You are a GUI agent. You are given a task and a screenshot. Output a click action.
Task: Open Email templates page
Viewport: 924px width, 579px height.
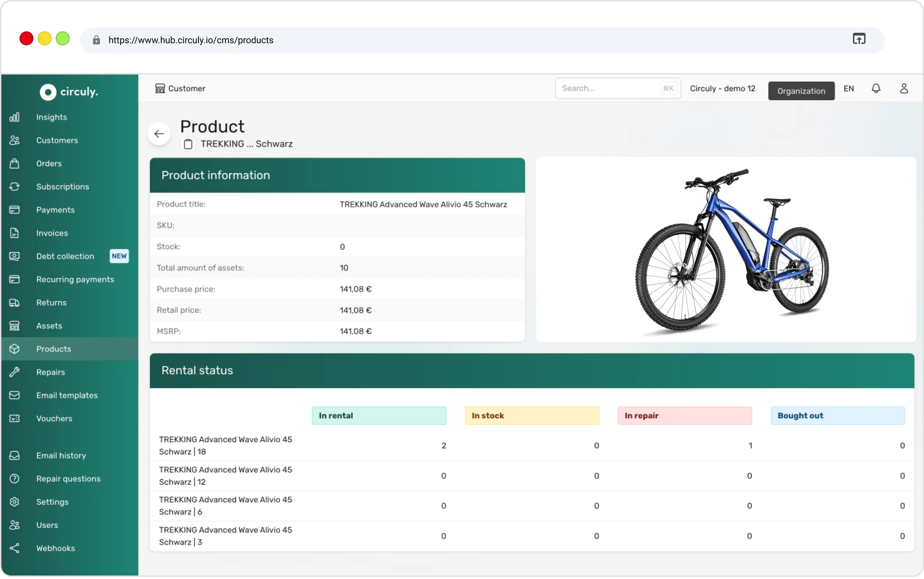click(67, 395)
